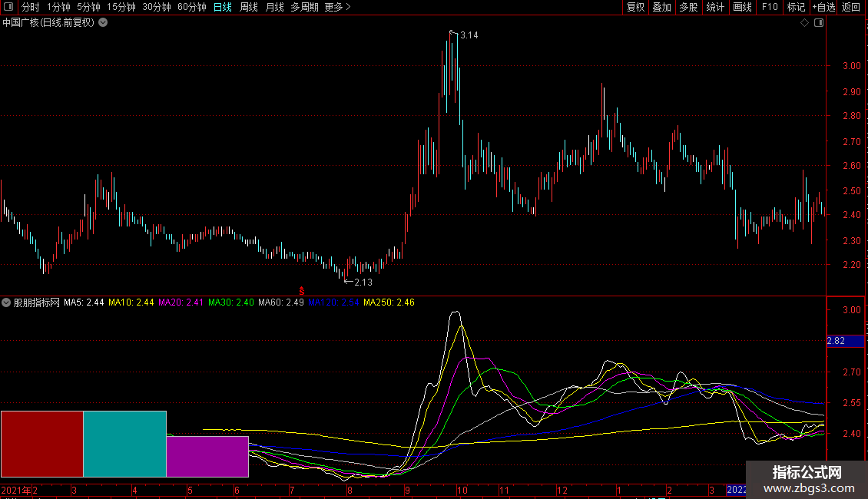The height and width of the screenshot is (499, 868).
Task: Click the red S signal marker
Action: (x=302, y=291)
